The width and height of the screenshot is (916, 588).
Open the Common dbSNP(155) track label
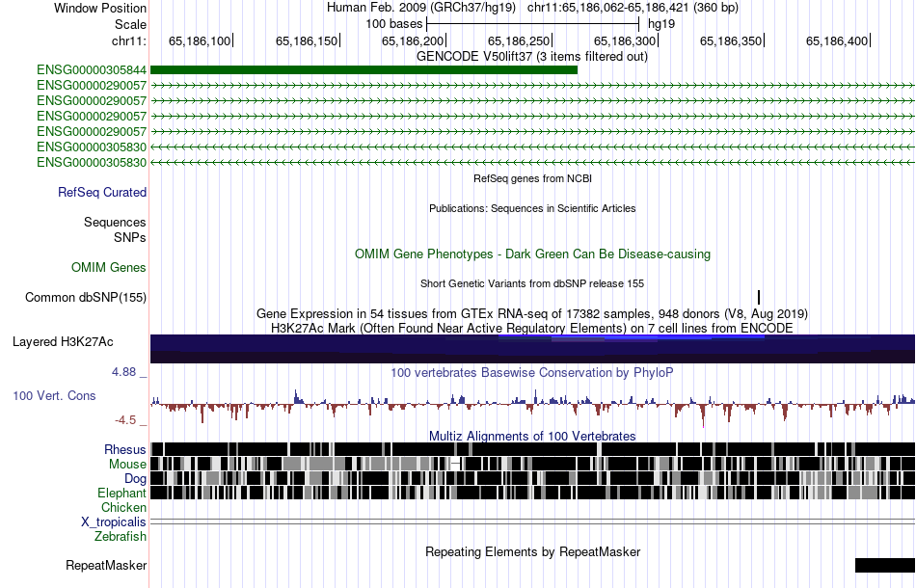(86, 297)
